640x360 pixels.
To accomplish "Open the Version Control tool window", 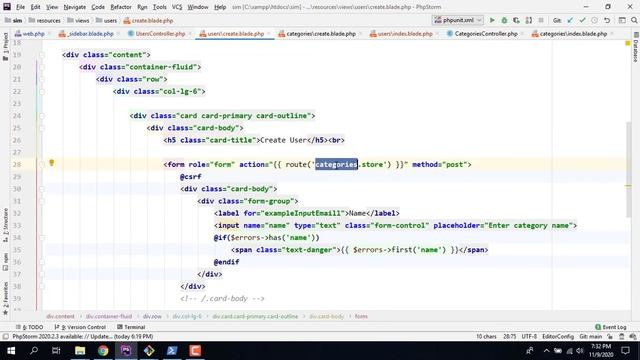I will point(80,327).
